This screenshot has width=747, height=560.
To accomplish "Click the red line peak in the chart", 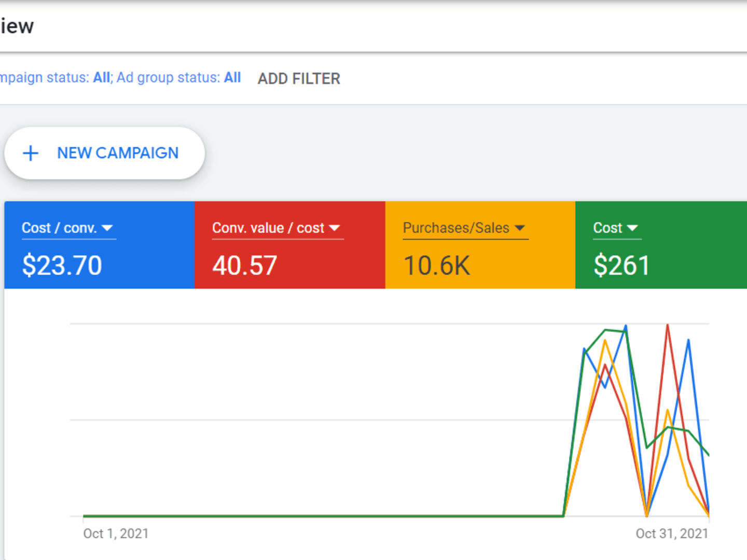I will point(668,326).
